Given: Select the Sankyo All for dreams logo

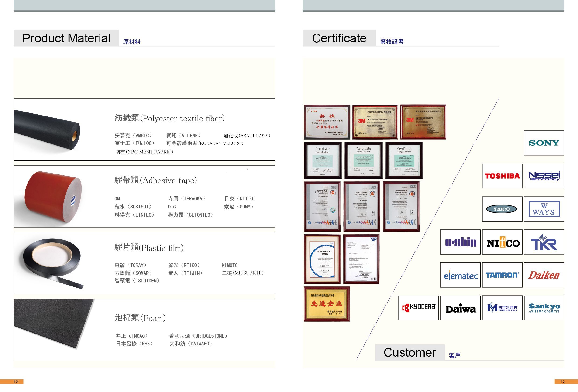Looking at the screenshot, I should (544, 308).
